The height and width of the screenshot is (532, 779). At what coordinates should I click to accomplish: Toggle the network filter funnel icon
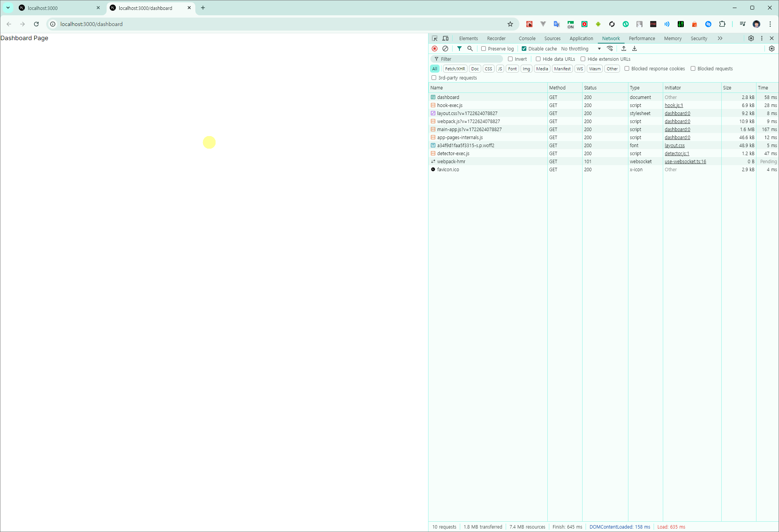tap(459, 49)
